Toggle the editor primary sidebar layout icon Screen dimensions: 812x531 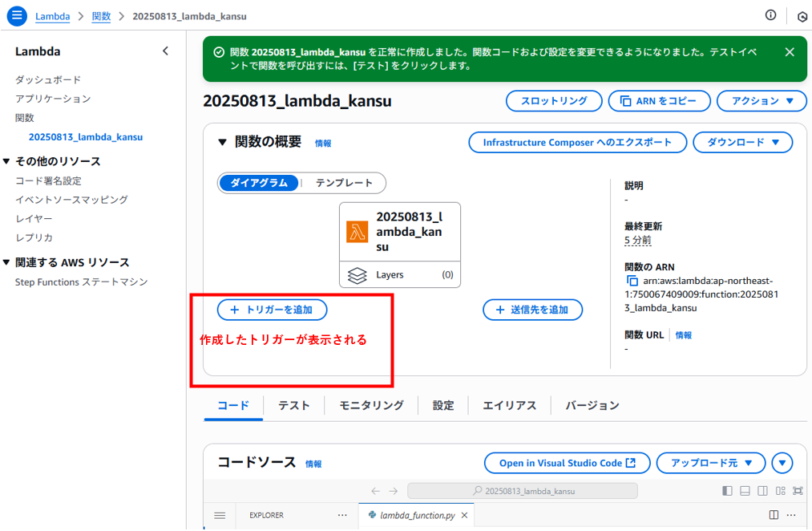click(x=727, y=491)
